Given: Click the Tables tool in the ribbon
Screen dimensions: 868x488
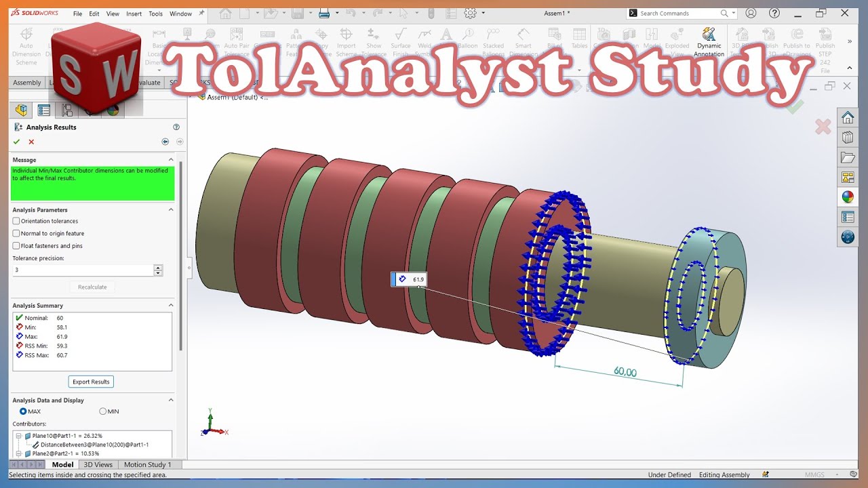Looking at the screenshot, I should point(579,39).
